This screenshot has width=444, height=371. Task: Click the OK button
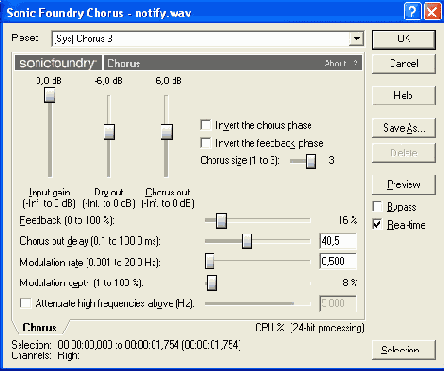(x=404, y=39)
